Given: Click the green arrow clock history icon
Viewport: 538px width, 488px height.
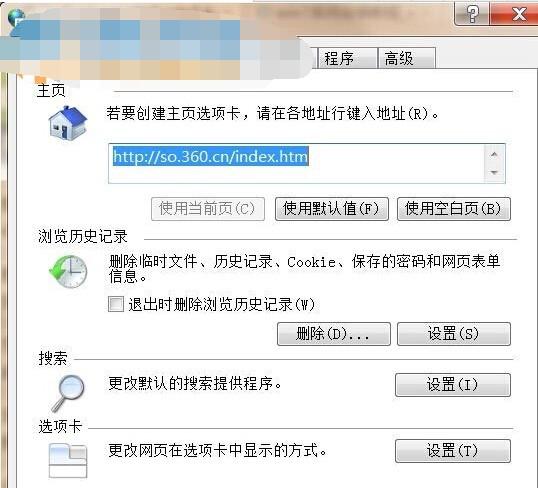Looking at the screenshot, I should coord(68,271).
